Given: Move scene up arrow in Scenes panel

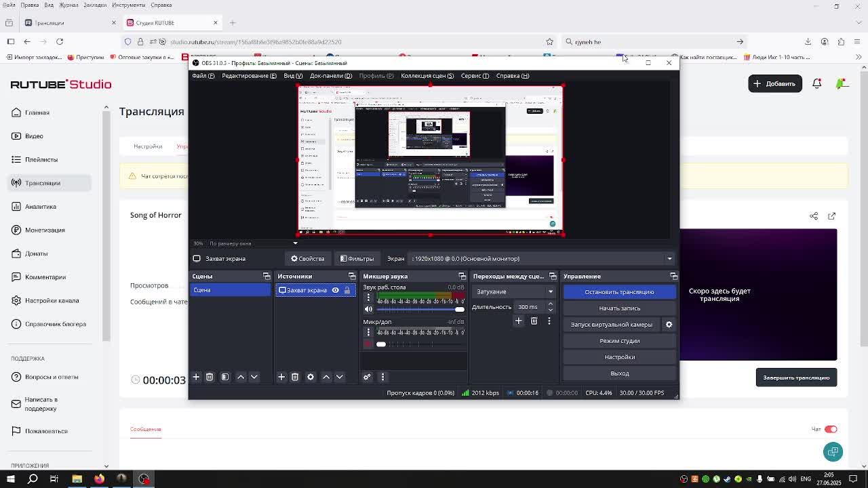Looking at the screenshot, I should point(241,377).
